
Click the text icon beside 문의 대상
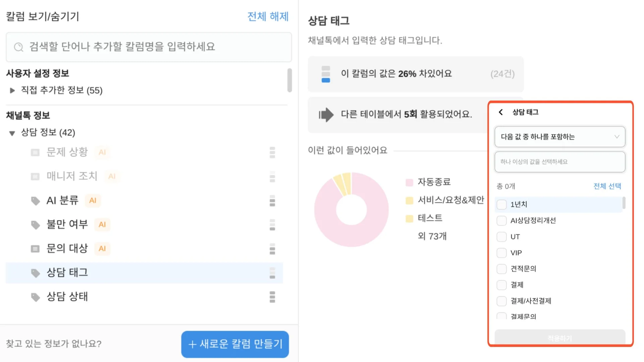[35, 249]
